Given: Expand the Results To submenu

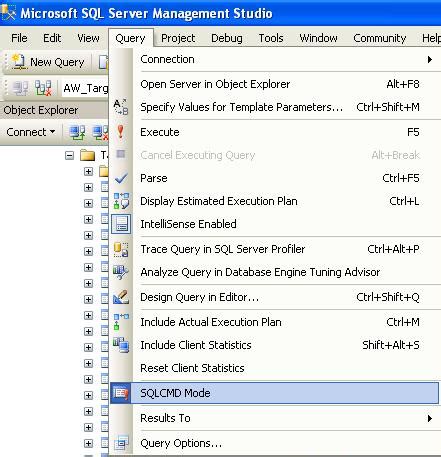Looking at the screenshot, I should tap(287, 418).
